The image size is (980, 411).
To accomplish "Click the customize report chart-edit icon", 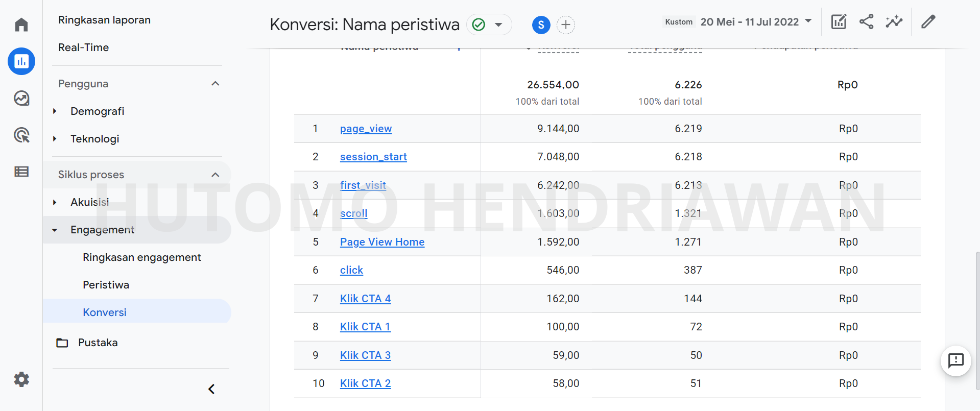I will (839, 21).
